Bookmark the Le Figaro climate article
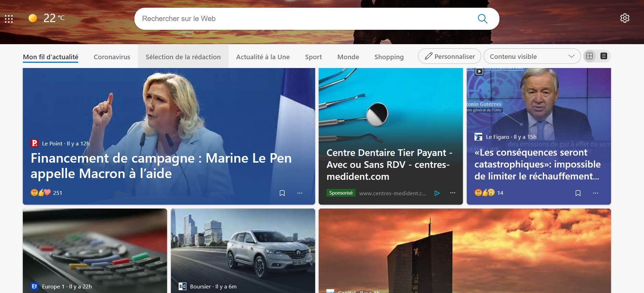644x293 pixels. coord(578,193)
